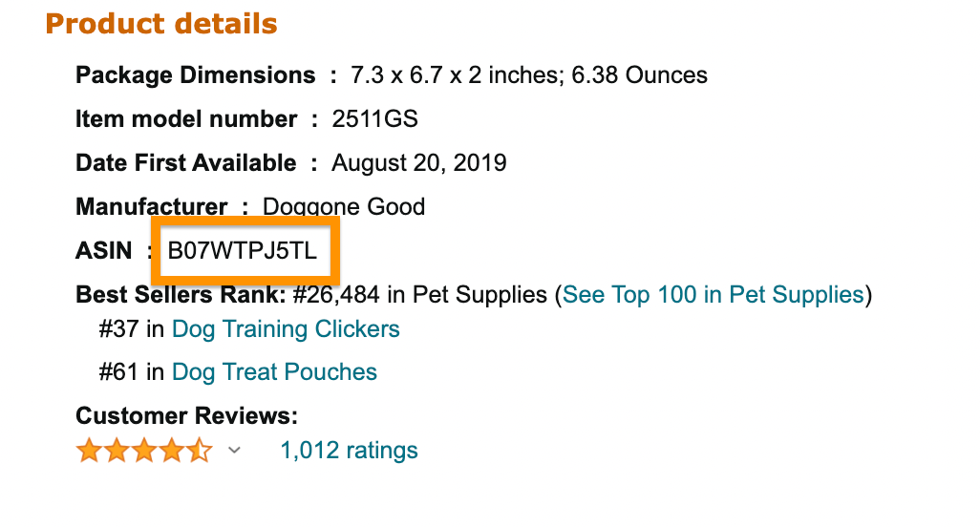Click the Customer Reviews label
The height and width of the screenshot is (527, 980).
(186, 415)
